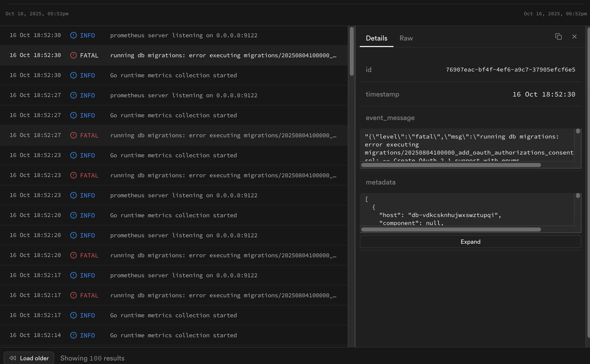This screenshot has width=590, height=364.
Task: Click the double-arrow icon in Load older
Action: pyautogui.click(x=12, y=358)
